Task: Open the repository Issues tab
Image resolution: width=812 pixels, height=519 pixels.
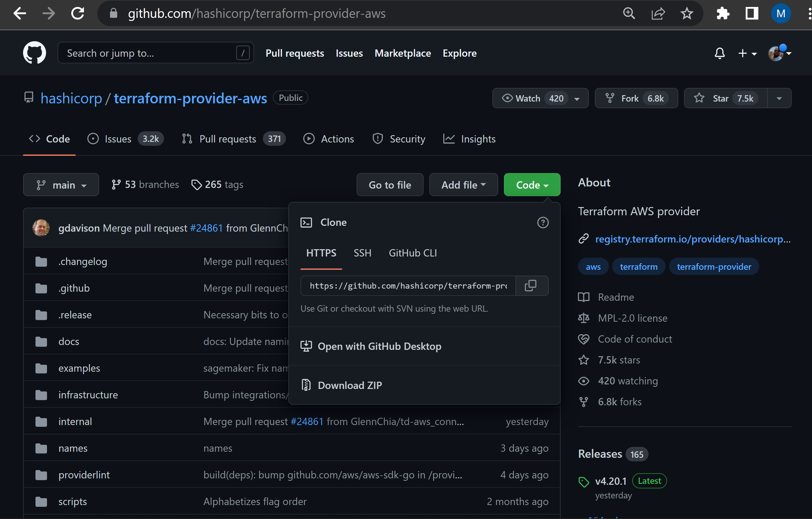Action: 126,139
